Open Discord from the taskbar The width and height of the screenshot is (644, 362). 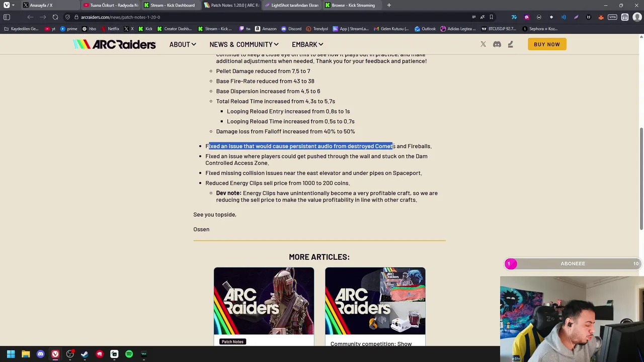41,354
